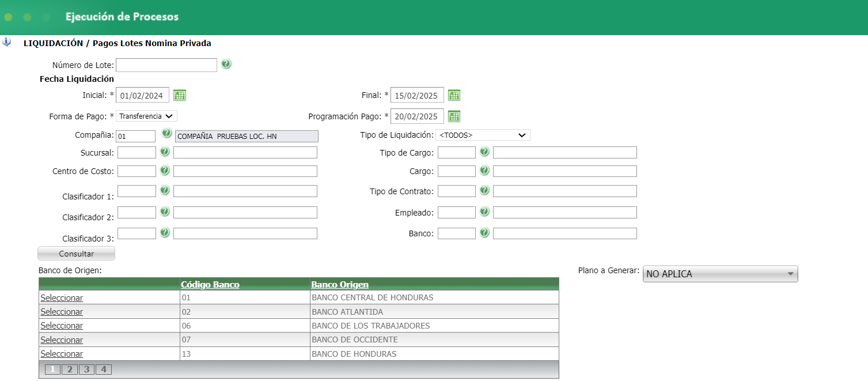This screenshot has width=868, height=381.
Task: Open lookup icon beside Compañía field
Action: pos(167,134)
